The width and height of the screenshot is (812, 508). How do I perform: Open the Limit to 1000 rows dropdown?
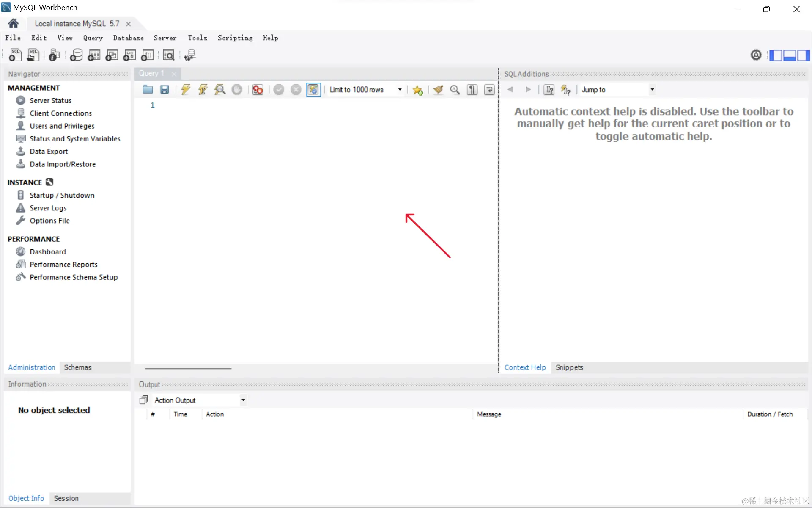(x=399, y=89)
